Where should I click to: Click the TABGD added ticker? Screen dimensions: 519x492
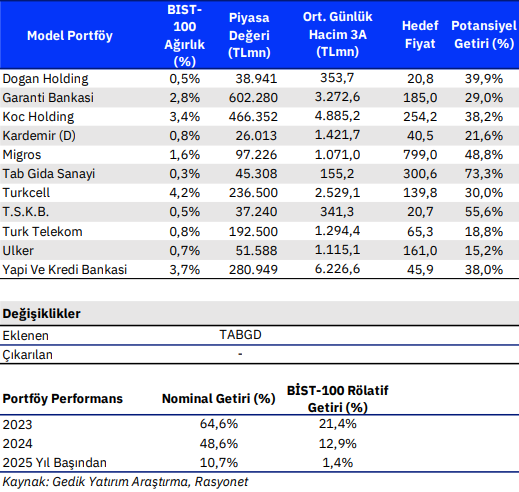[240, 335]
